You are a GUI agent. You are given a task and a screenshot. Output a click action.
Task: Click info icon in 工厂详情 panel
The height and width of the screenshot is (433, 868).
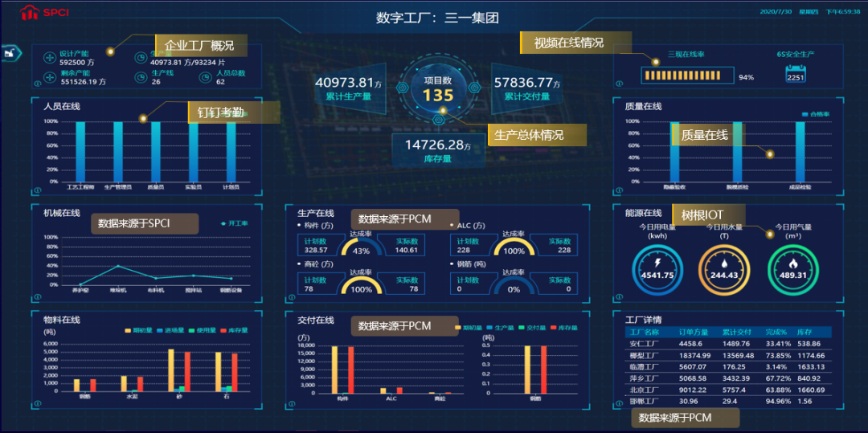[620, 404]
